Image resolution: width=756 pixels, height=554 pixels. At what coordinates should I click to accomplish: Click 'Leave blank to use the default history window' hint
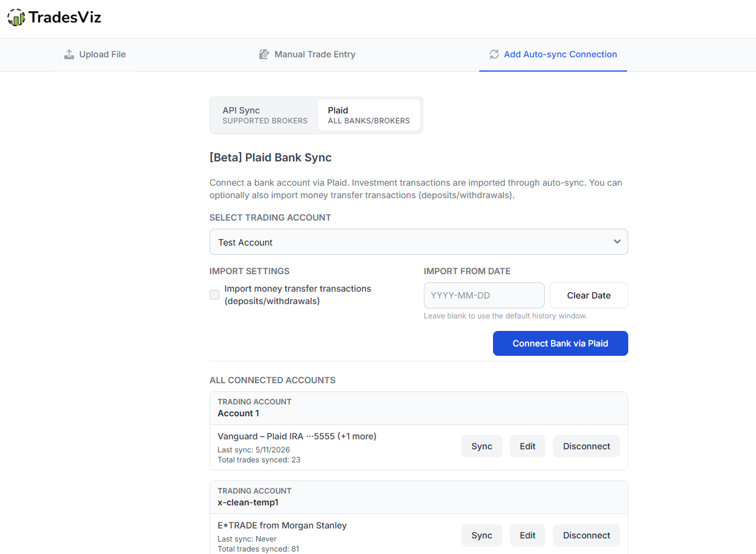pyautogui.click(x=505, y=316)
